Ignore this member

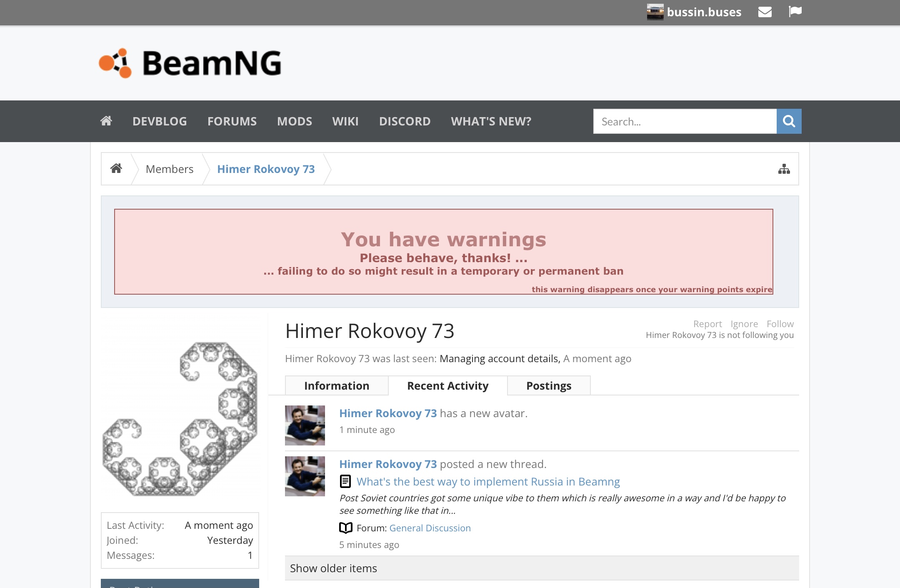click(x=744, y=324)
